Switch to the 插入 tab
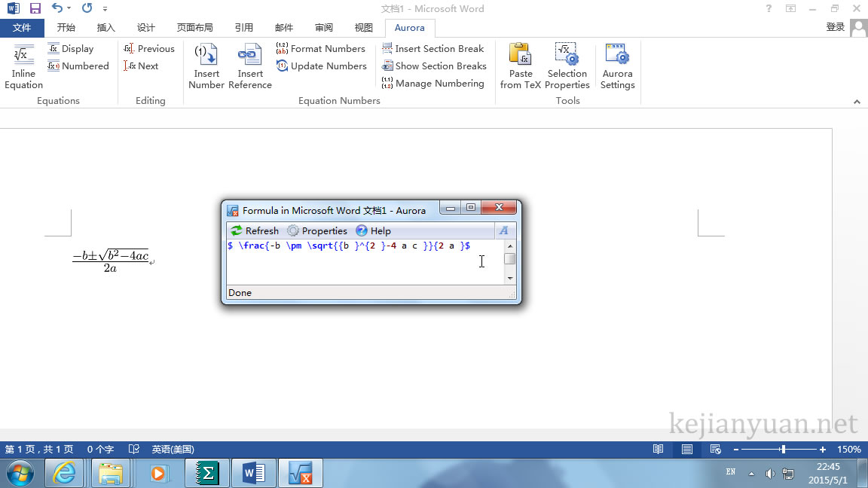868x488 pixels. click(x=105, y=28)
